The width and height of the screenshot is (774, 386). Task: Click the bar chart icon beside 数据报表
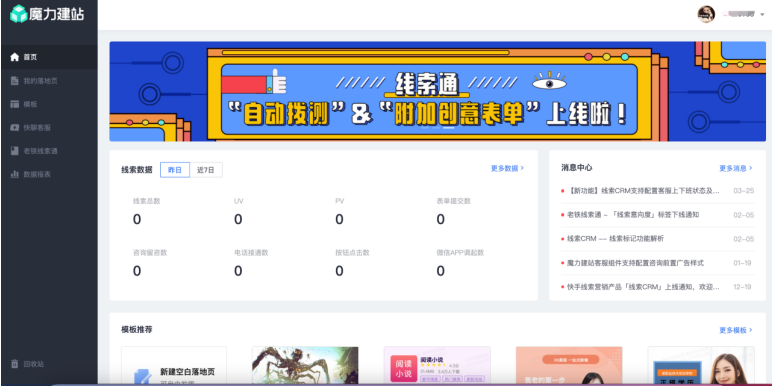point(15,174)
